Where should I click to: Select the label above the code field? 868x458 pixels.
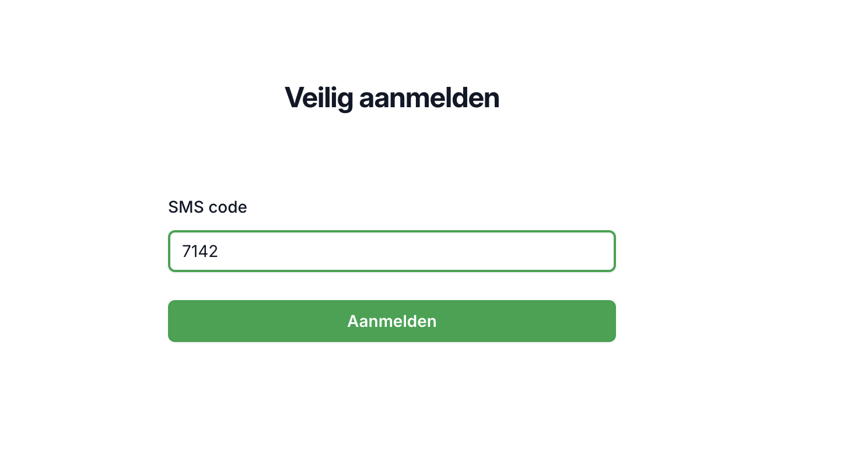207,207
